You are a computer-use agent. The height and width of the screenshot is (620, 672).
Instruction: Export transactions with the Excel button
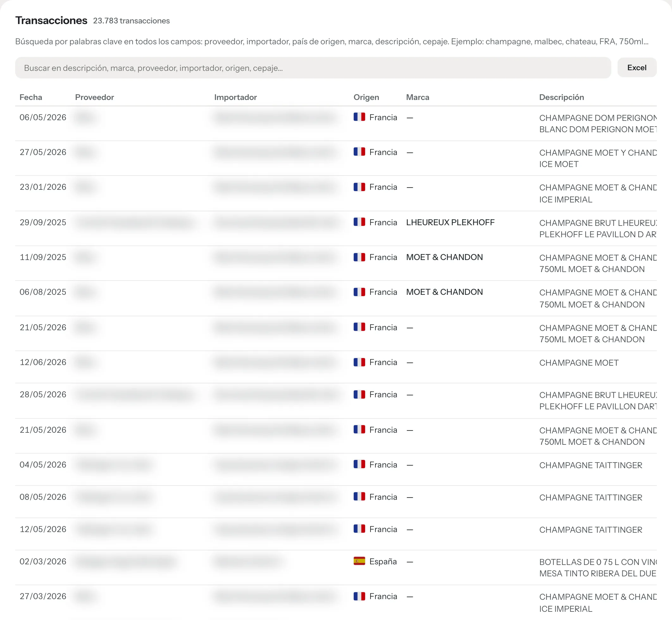637,68
